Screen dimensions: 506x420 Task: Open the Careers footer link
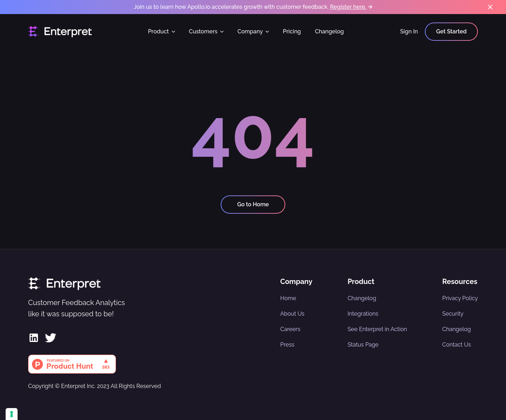pyautogui.click(x=290, y=329)
